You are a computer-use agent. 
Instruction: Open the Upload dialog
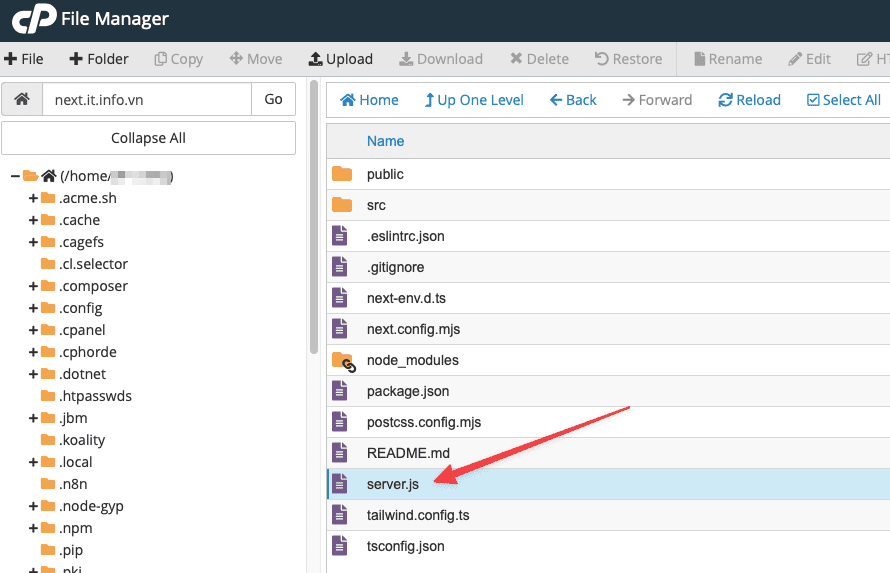point(341,59)
